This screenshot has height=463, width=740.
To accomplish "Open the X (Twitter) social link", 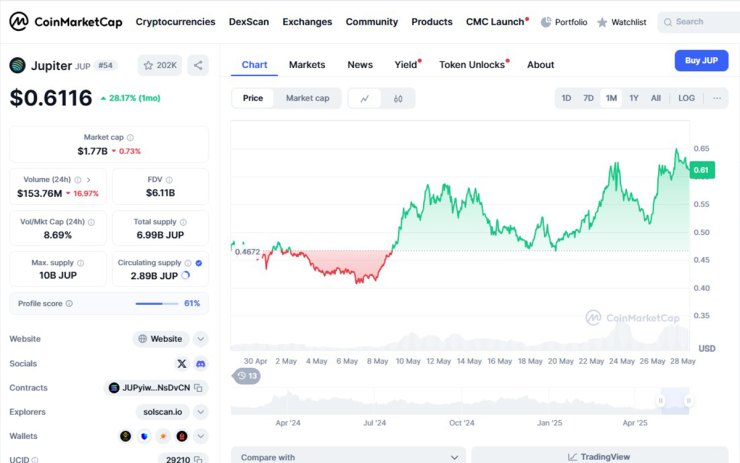I will 182,363.
